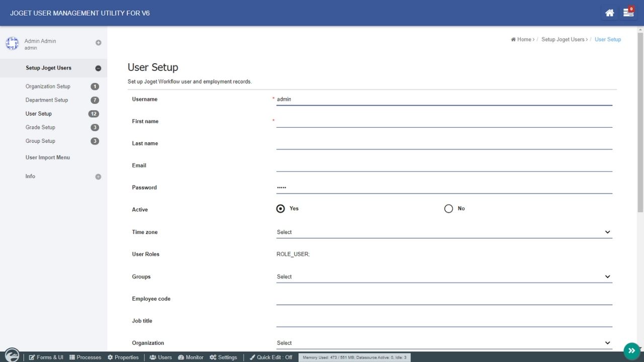Open Department Setup in sidebar
Image resolution: width=644 pixels, height=362 pixels.
47,100
